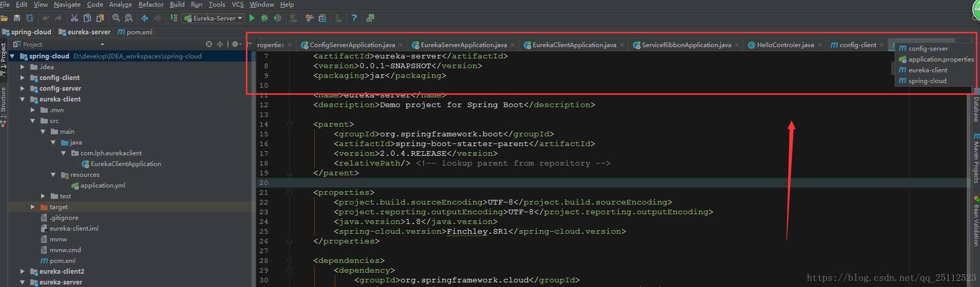Expand the config-server module
The height and width of the screenshot is (287, 980).
[22, 88]
